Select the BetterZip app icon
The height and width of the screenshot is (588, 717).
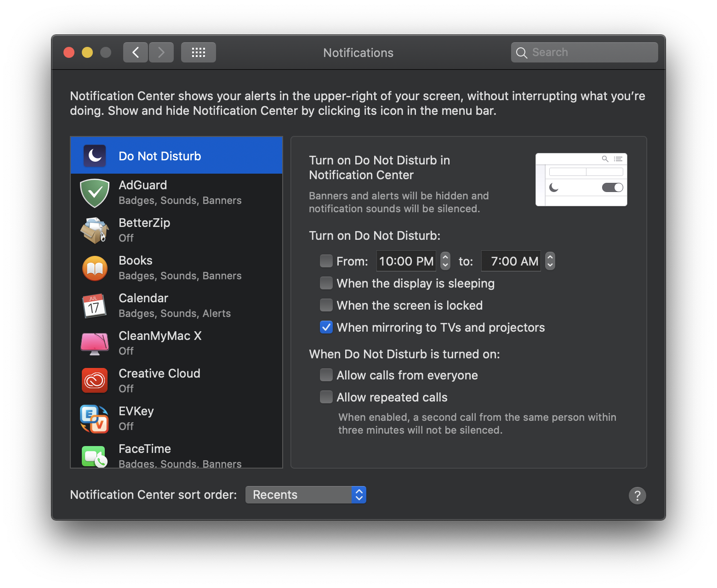point(94,231)
